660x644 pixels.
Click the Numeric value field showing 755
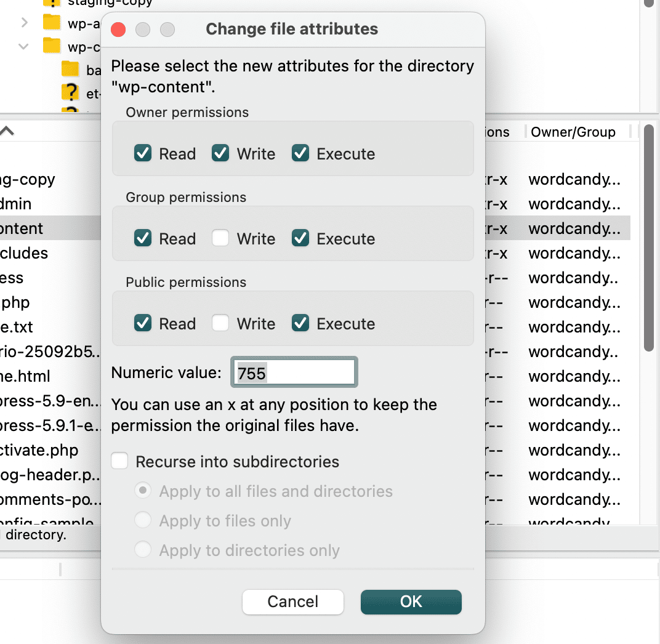[294, 372]
